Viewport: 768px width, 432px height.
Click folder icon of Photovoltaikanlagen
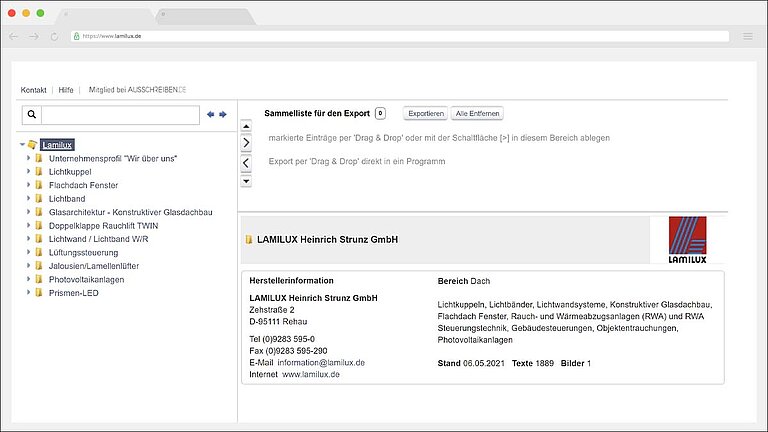coord(39,279)
